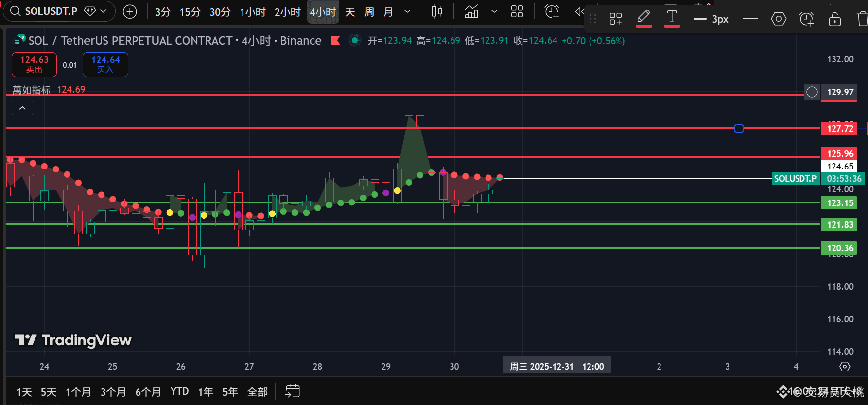Switch to the daily 天 timeframe
Screen dimensions: 868x405
tap(350, 12)
